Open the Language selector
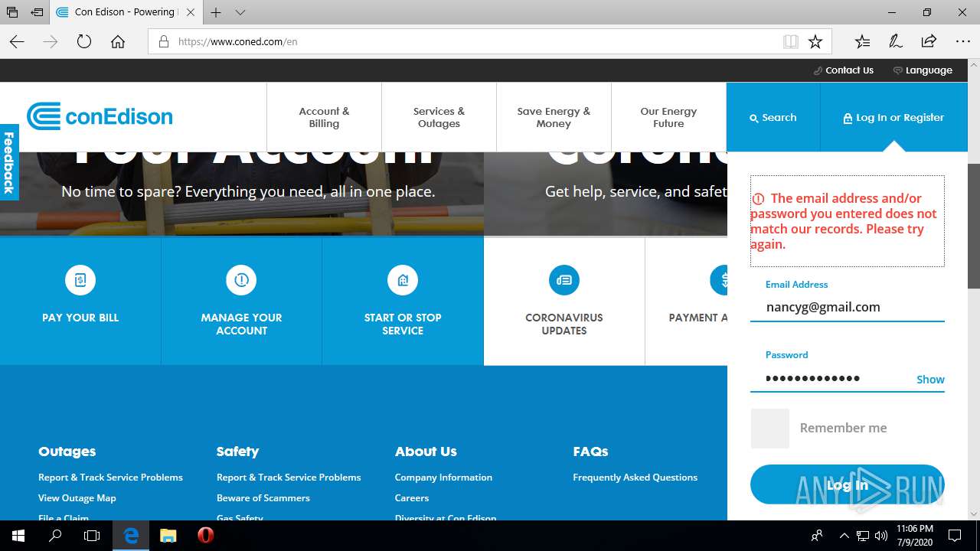The height and width of the screenshot is (551, 980). pyautogui.click(x=923, y=70)
